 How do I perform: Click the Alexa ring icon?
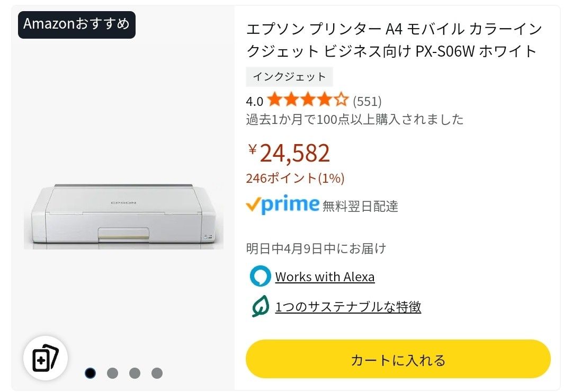(260, 277)
